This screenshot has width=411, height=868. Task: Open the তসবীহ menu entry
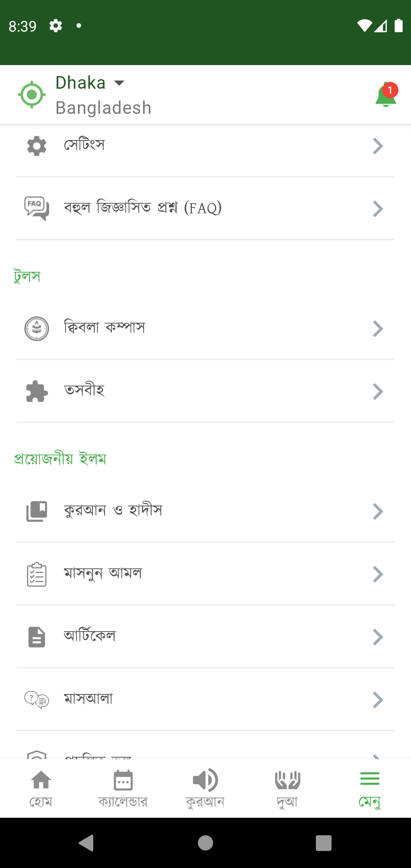[84, 391]
